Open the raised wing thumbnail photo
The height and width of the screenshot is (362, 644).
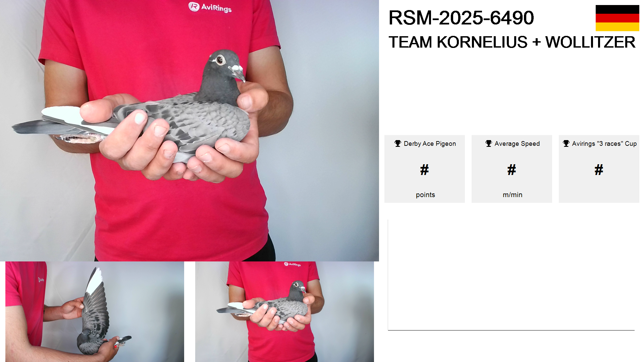tap(95, 311)
